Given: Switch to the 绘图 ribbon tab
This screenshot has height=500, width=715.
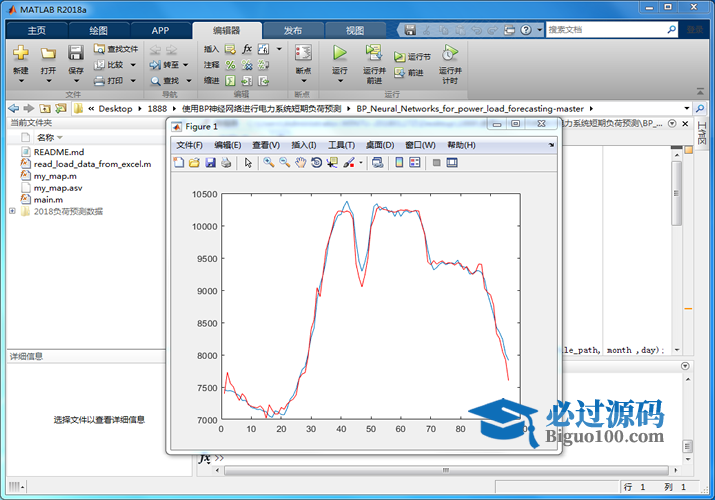Looking at the screenshot, I should coord(98,31).
